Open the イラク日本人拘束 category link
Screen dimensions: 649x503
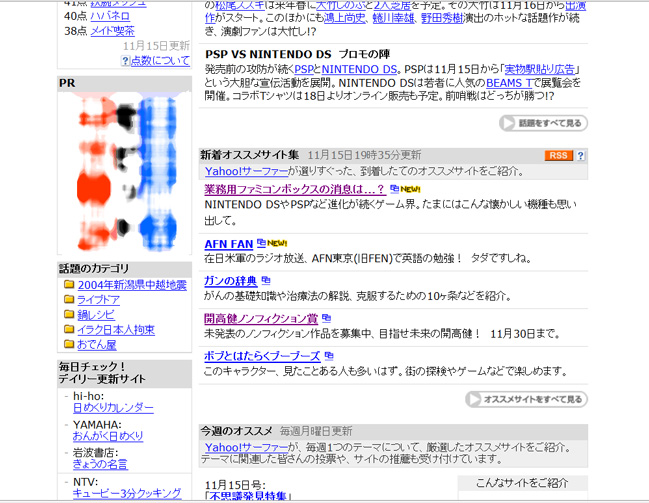click(116, 330)
